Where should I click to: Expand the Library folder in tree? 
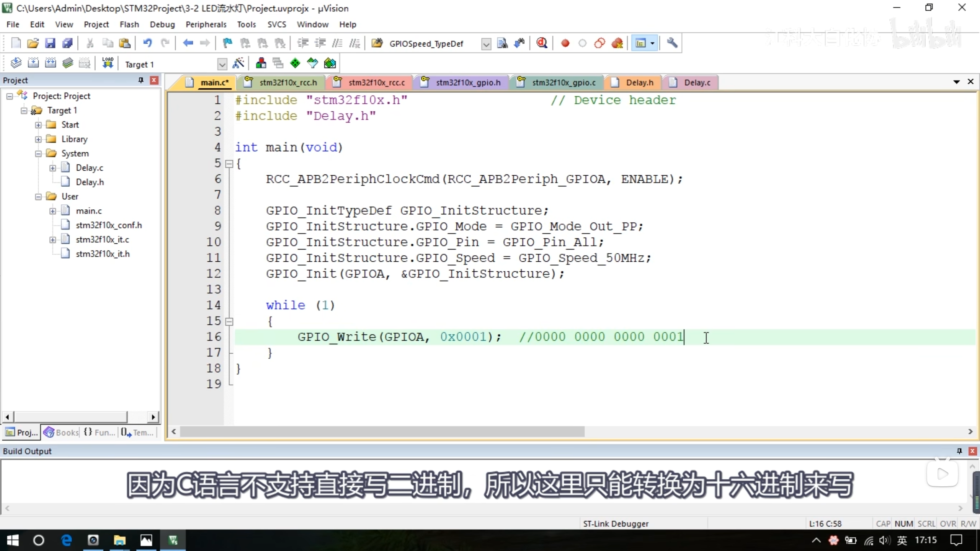tap(38, 139)
